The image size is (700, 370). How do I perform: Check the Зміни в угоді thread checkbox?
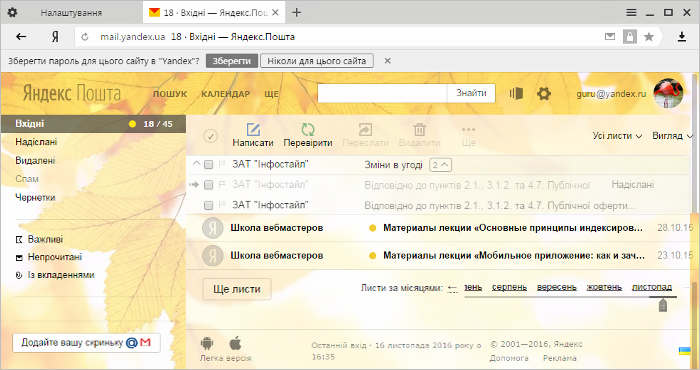tap(208, 165)
